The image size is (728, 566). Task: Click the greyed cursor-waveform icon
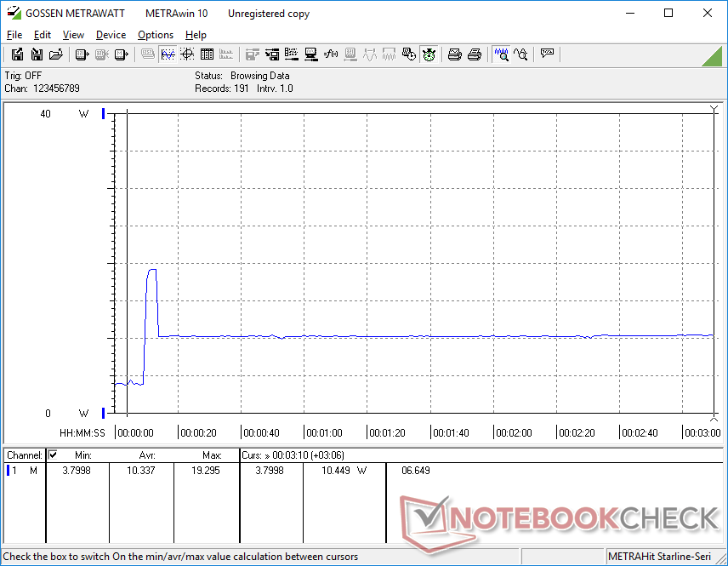(x=370, y=54)
